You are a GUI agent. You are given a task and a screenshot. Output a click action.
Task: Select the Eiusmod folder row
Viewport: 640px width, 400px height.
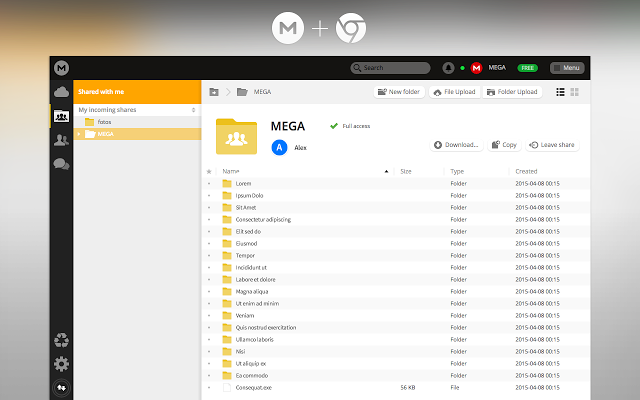tap(396, 243)
